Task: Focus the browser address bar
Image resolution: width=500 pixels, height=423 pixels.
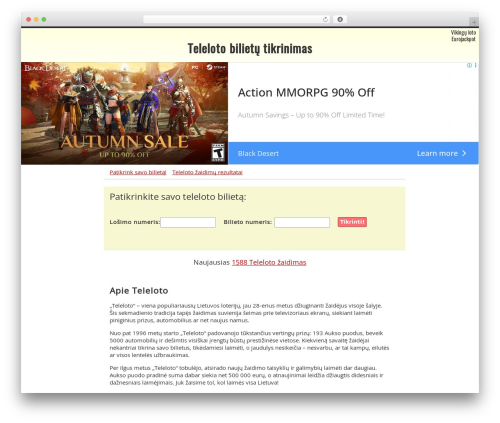Action: [237, 19]
